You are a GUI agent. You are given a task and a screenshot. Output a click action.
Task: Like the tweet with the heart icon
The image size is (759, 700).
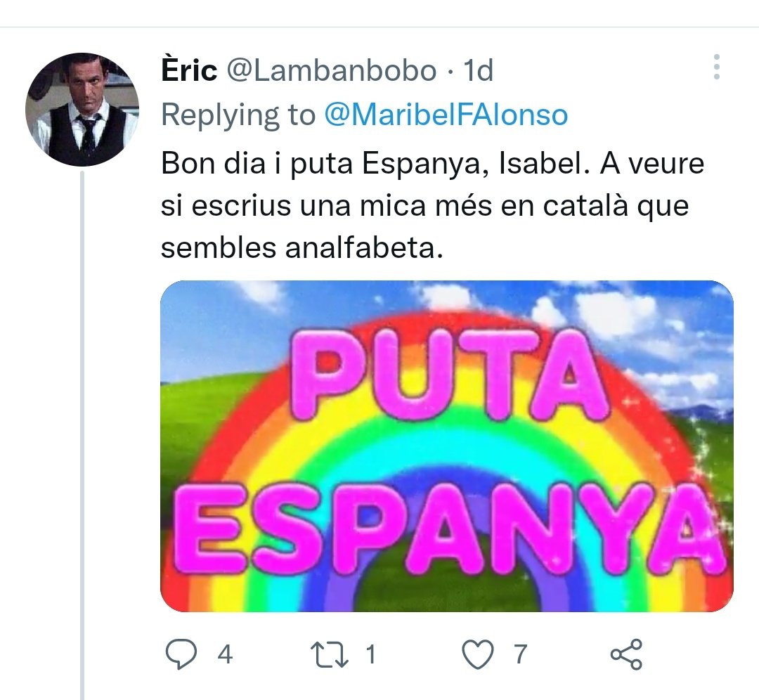(x=478, y=654)
